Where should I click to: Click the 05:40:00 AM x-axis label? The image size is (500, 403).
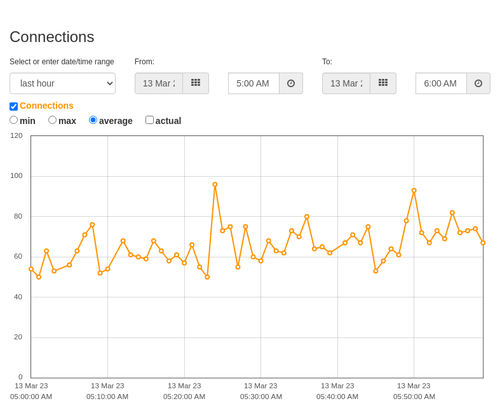point(337,391)
